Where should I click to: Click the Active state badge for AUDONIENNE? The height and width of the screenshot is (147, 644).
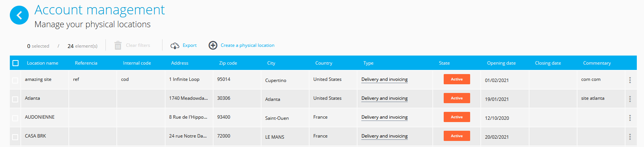point(457,117)
